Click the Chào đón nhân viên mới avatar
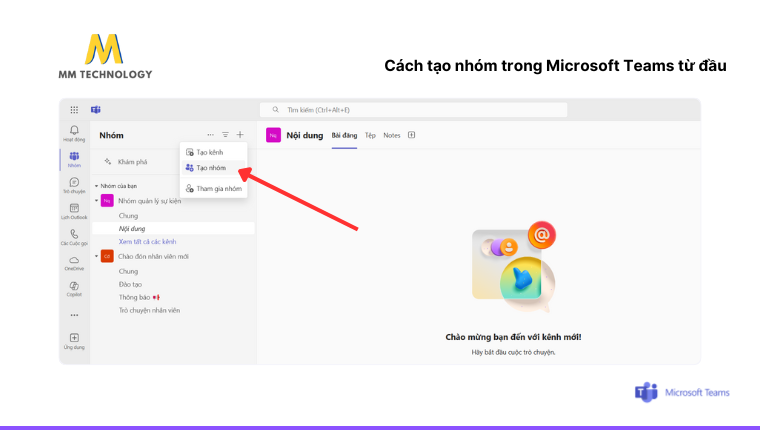 click(x=107, y=256)
